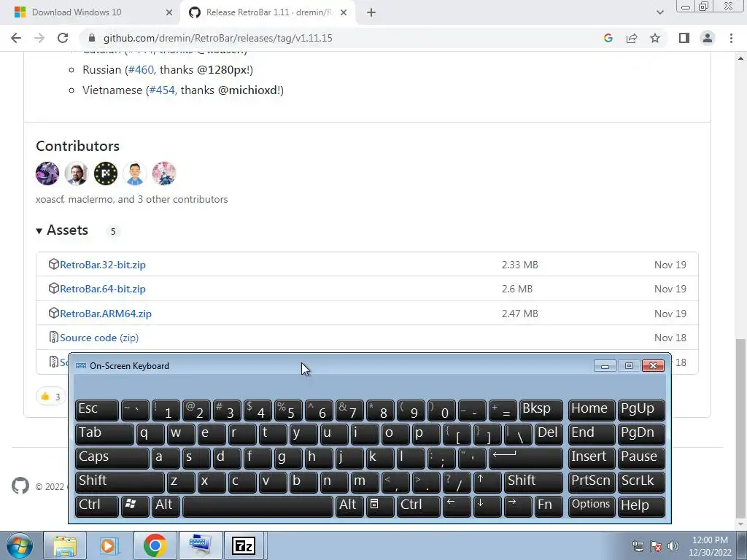Click the up arrow key on keyboard
747x560 pixels.
487,482
